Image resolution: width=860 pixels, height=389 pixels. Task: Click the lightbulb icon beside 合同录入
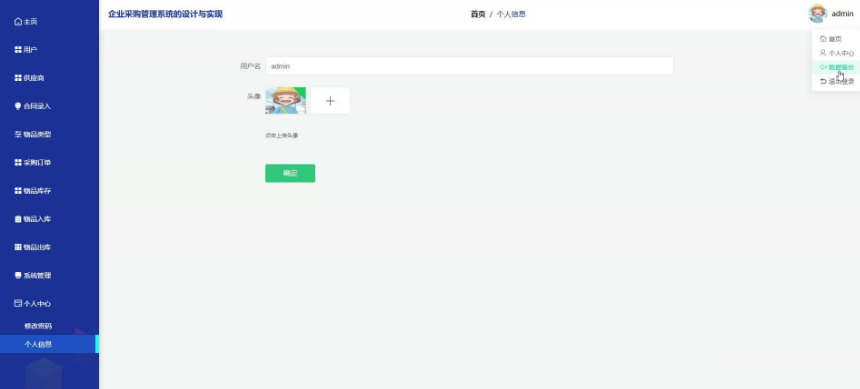18,106
